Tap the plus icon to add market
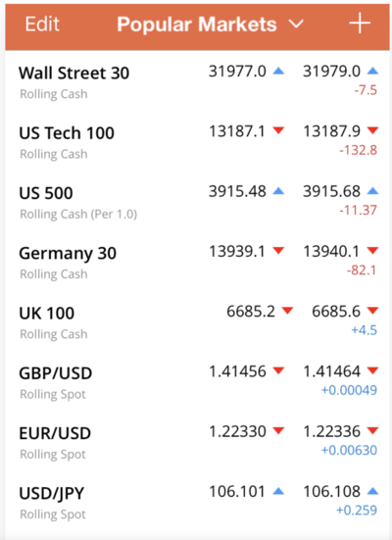The height and width of the screenshot is (540, 392). coord(360,24)
